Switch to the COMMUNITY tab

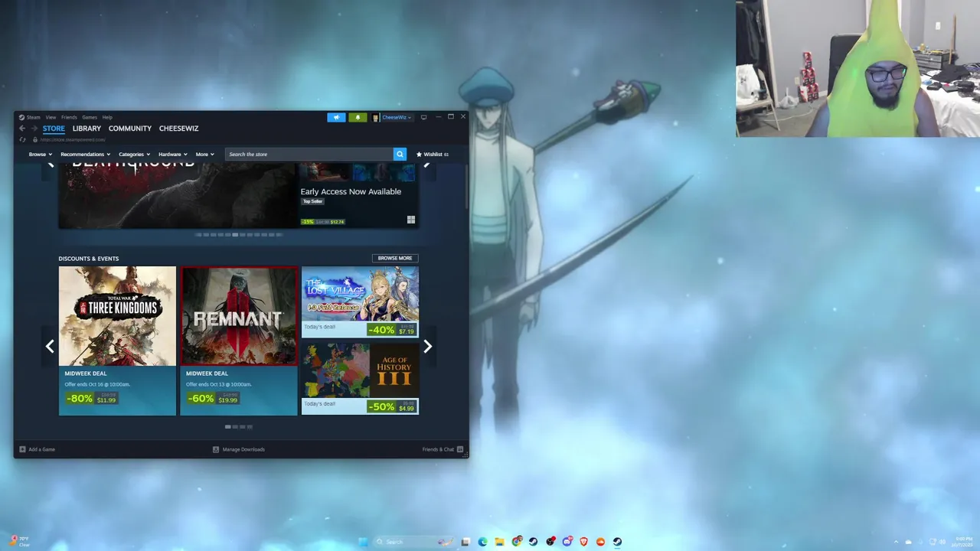click(130, 129)
